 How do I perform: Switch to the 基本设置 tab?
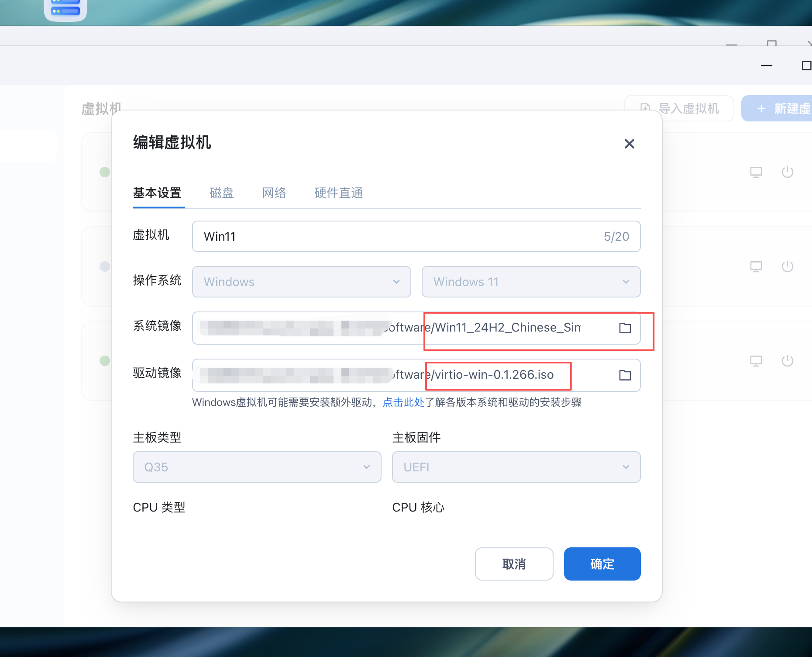pyautogui.click(x=157, y=193)
